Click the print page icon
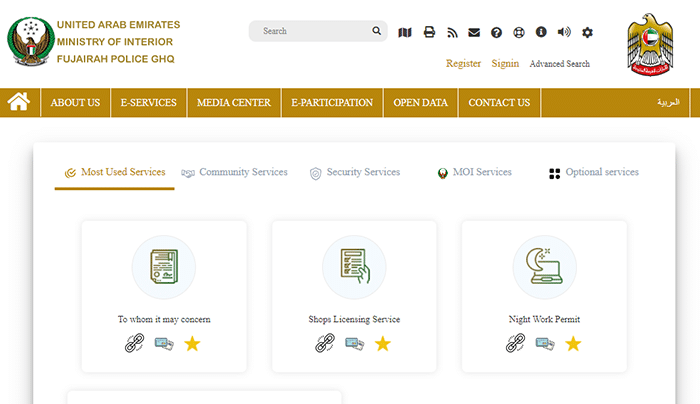Screen dimensions: 700x404 (429, 32)
